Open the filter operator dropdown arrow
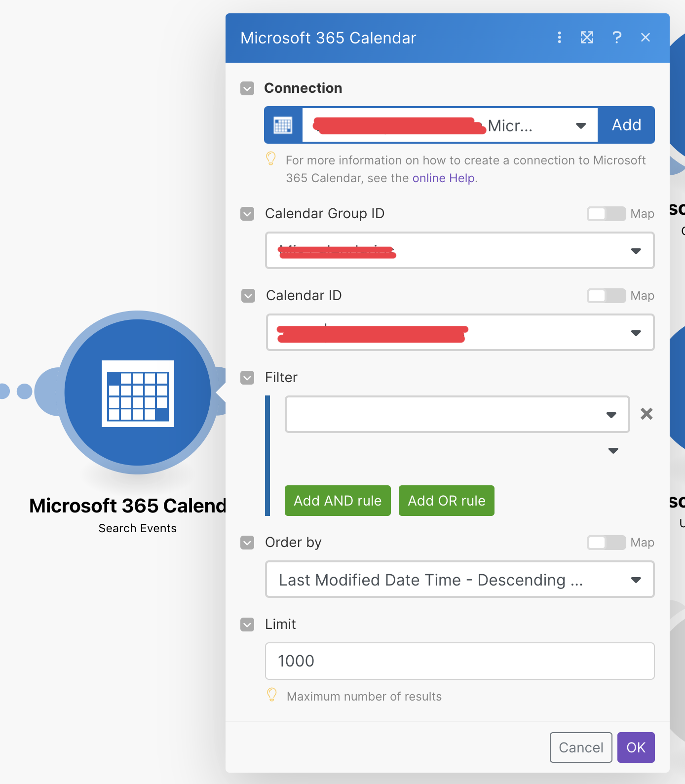This screenshot has height=784, width=685. click(x=613, y=450)
